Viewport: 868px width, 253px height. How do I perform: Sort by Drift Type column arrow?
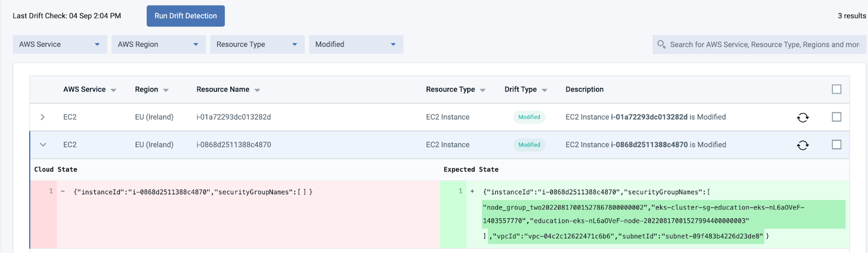pyautogui.click(x=544, y=90)
